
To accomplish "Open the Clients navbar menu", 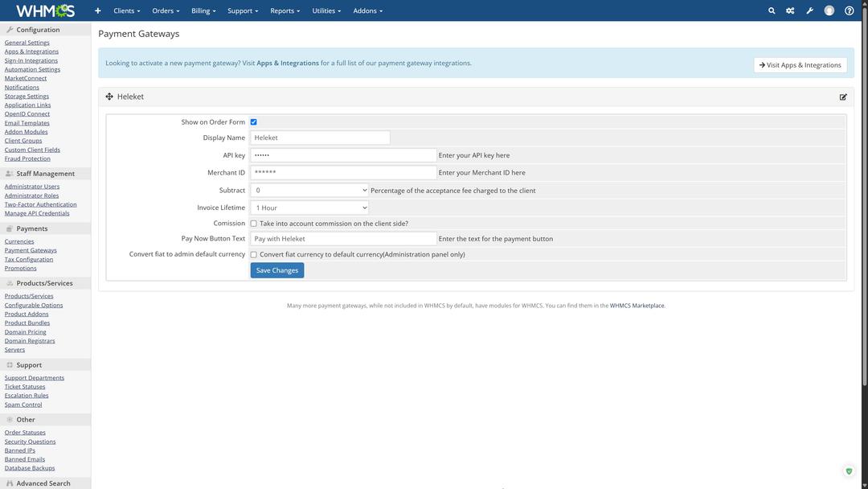I will pos(126,10).
